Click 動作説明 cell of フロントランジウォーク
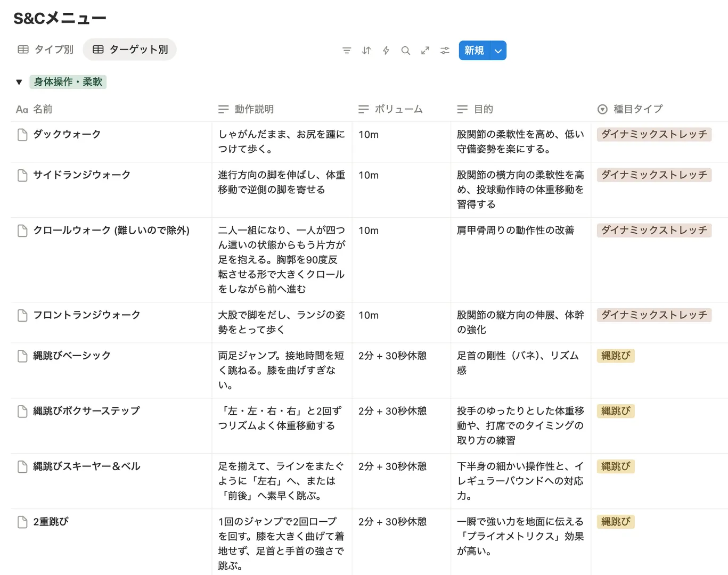 [281, 322]
